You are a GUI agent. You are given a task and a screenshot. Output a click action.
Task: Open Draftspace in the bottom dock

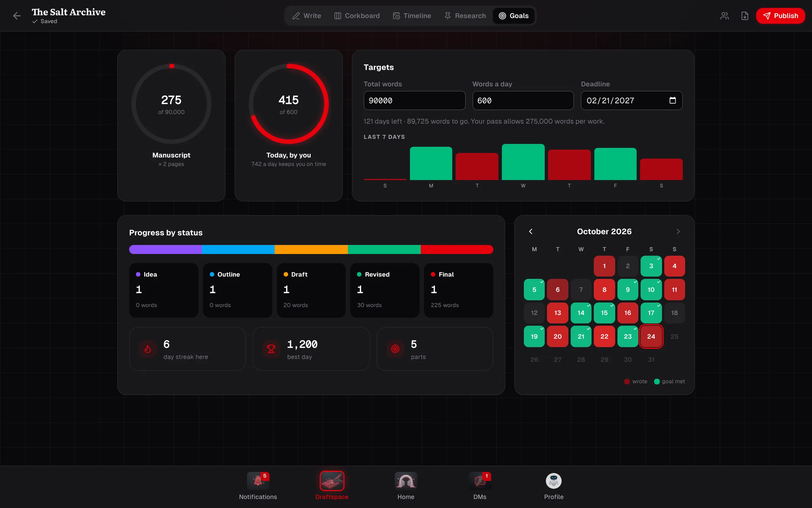tap(332, 486)
